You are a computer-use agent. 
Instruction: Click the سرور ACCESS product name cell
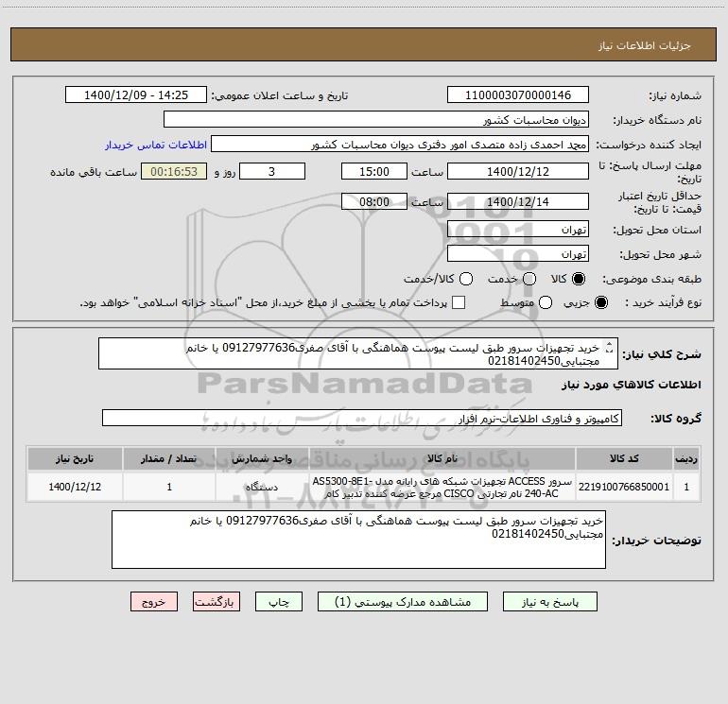point(442,487)
